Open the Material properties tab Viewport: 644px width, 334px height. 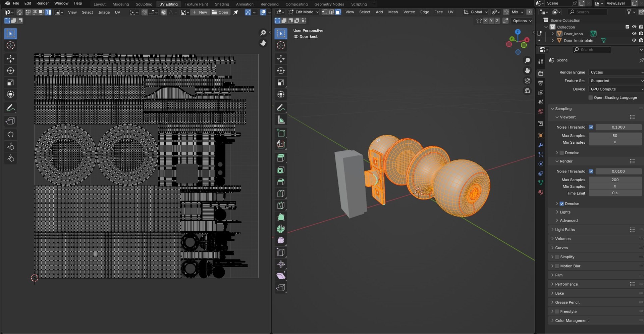point(541,192)
